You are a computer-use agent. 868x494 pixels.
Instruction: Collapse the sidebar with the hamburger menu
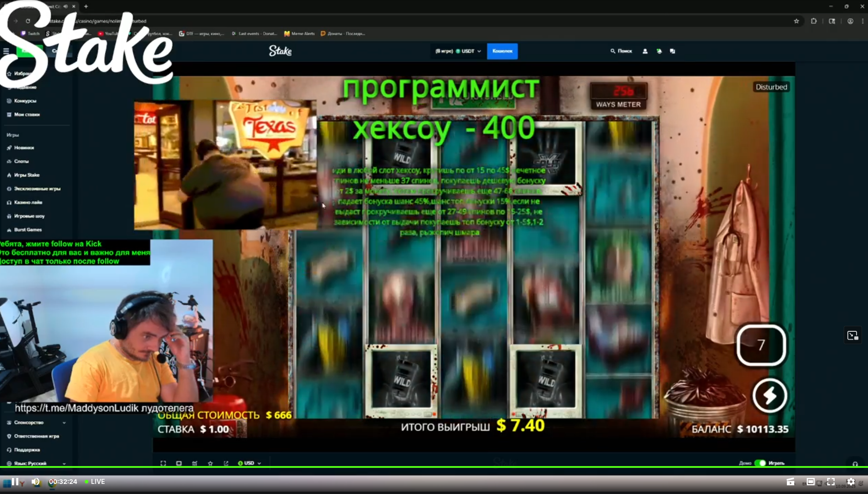[x=6, y=51]
